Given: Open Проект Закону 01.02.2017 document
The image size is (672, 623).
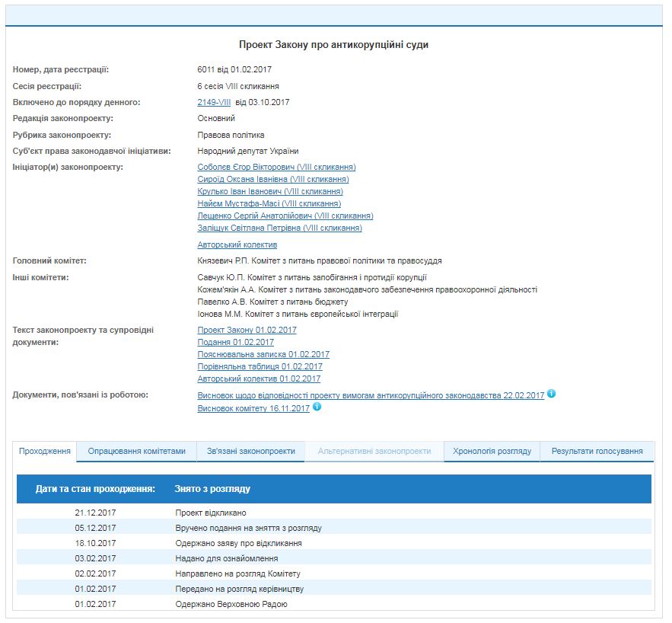Looking at the screenshot, I should (247, 330).
